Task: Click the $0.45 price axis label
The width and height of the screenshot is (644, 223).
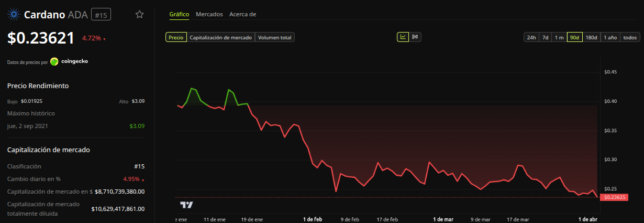Action: pos(610,72)
